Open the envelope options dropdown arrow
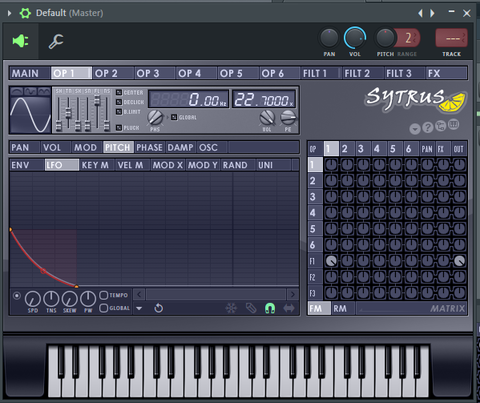 (x=139, y=308)
